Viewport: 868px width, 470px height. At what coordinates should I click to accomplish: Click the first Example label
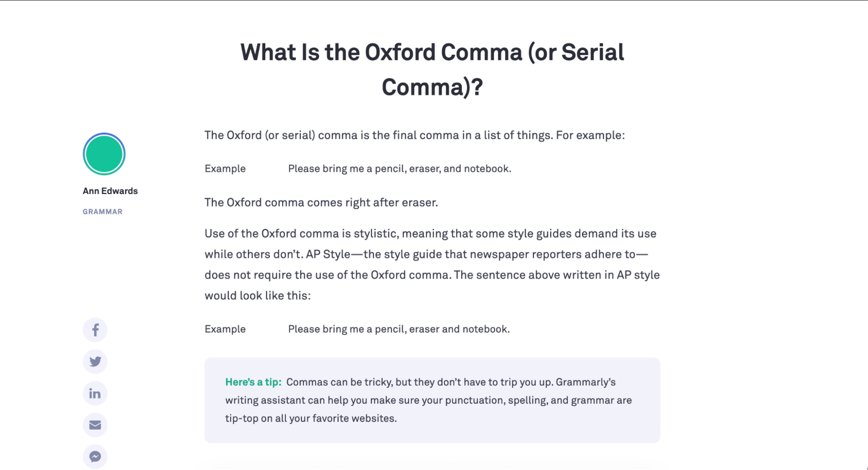coord(225,169)
